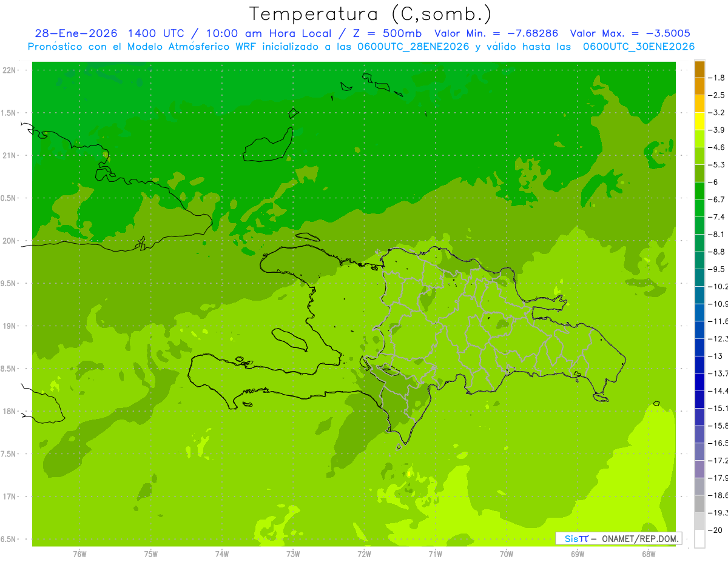Click the "75W" longitude label
Viewport: 728px width, 562px height.
pyautogui.click(x=151, y=554)
